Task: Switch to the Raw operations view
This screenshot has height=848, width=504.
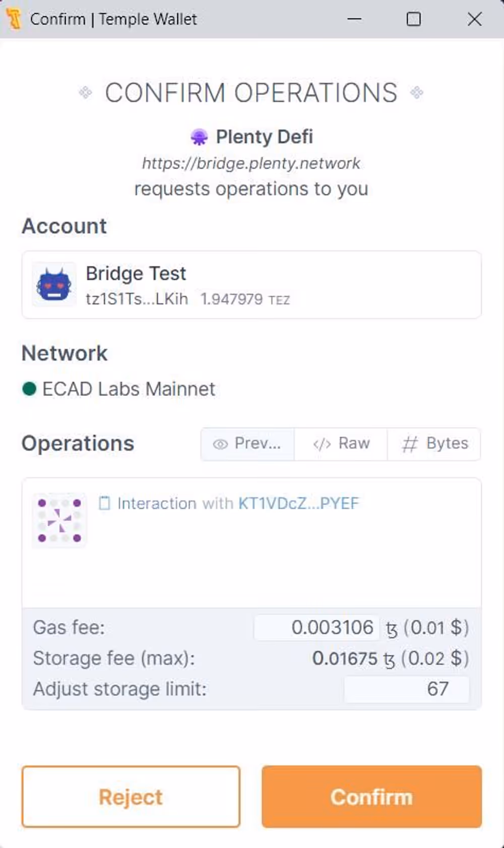Action: [x=340, y=444]
